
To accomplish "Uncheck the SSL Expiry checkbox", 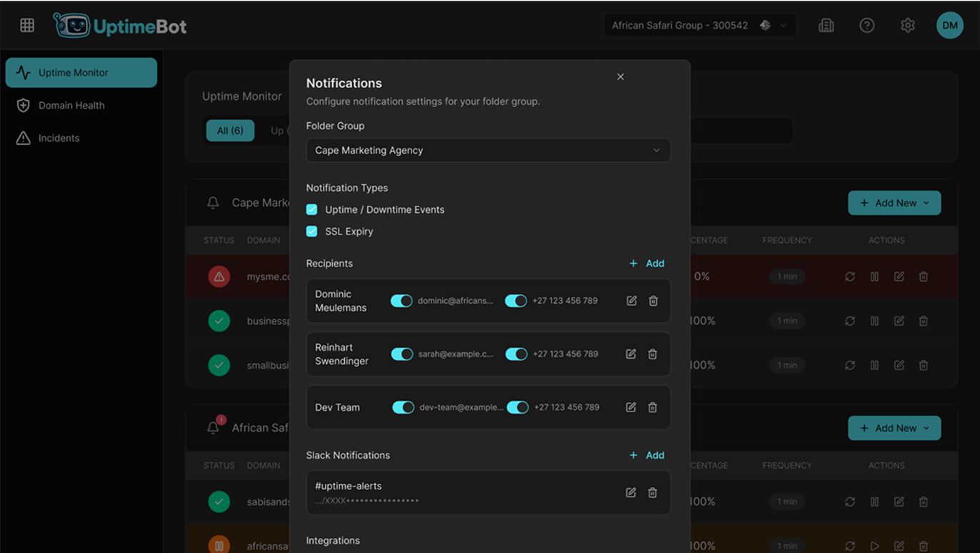I will [x=312, y=231].
